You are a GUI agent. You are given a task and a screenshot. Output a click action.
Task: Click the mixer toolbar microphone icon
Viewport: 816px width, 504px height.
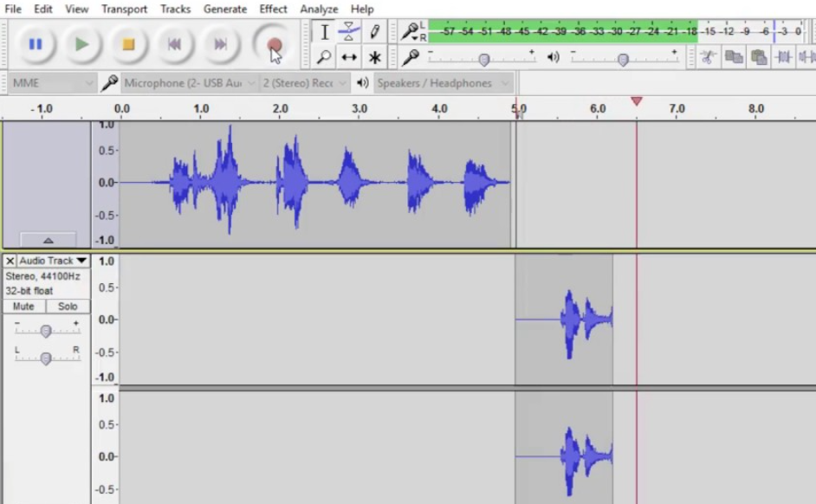[411, 56]
